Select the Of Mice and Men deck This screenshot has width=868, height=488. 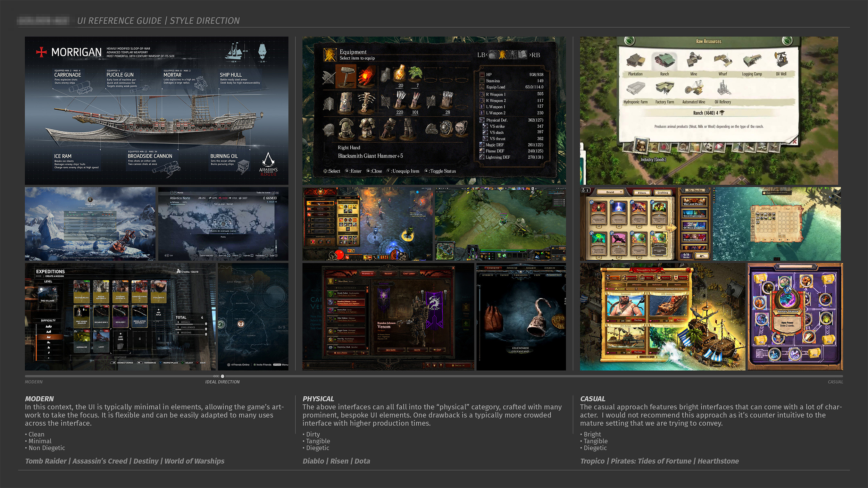pos(694,226)
